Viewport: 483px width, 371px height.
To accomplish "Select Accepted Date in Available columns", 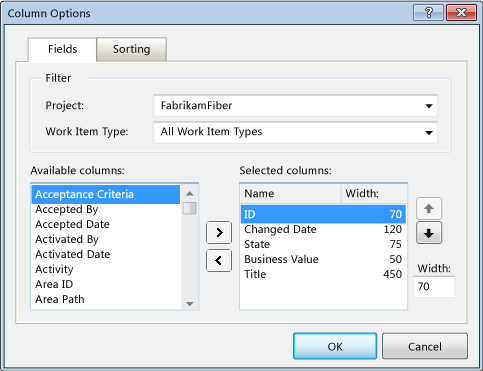I will [x=106, y=224].
